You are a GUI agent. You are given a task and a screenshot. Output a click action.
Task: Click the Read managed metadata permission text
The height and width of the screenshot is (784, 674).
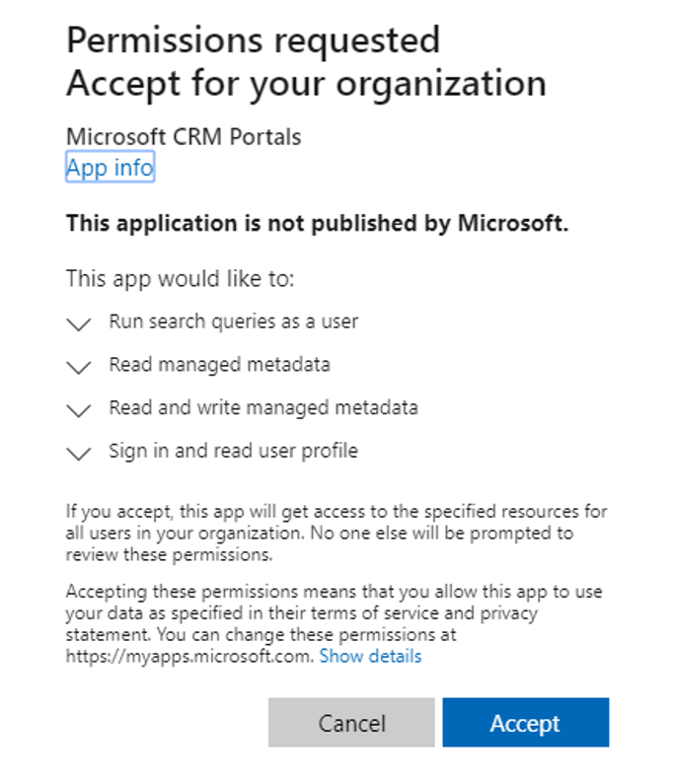pyautogui.click(x=219, y=365)
